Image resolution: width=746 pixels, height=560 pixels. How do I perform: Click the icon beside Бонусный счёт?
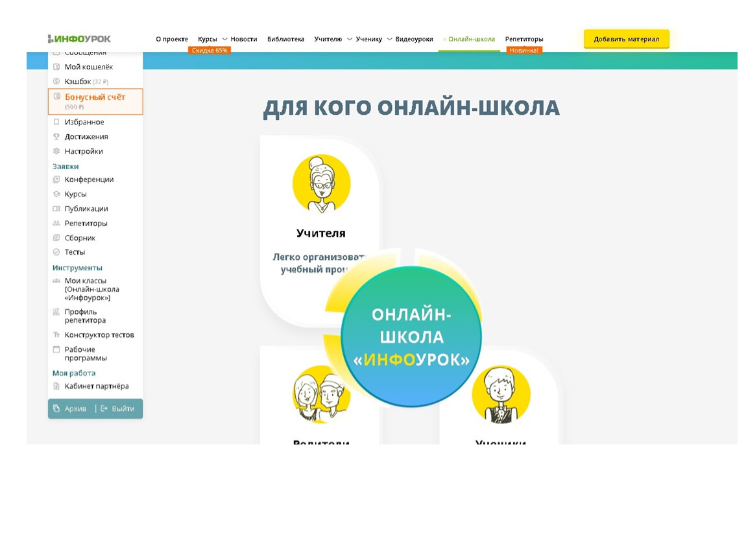[57, 97]
